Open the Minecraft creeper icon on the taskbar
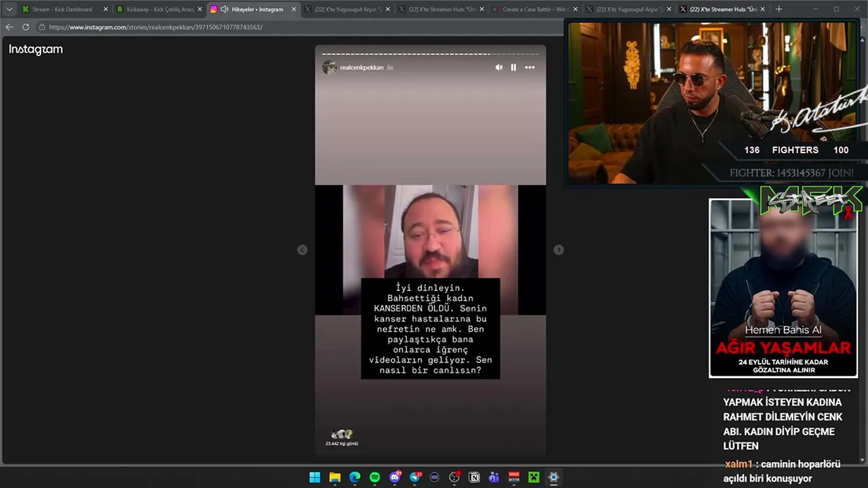 (x=534, y=477)
